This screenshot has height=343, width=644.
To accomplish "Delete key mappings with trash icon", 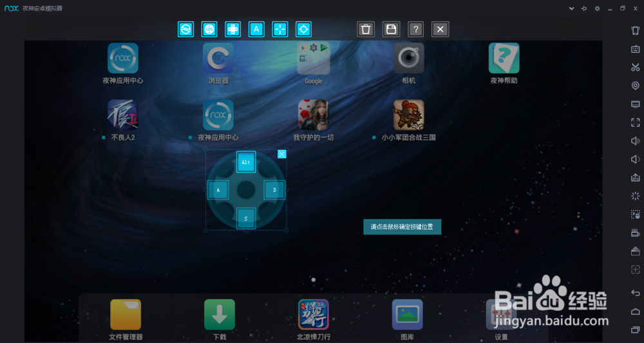I will click(x=366, y=29).
